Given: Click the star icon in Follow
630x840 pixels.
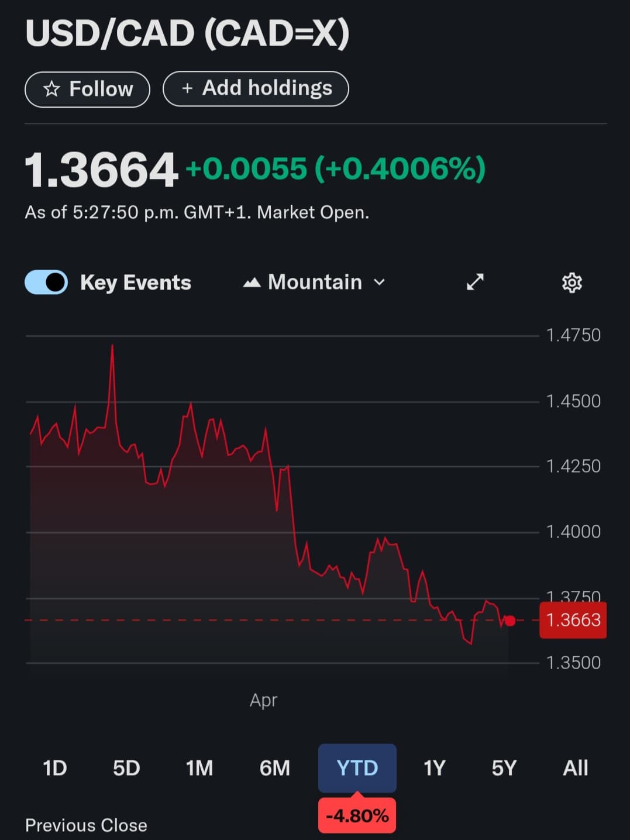Looking at the screenshot, I should 51,89.
